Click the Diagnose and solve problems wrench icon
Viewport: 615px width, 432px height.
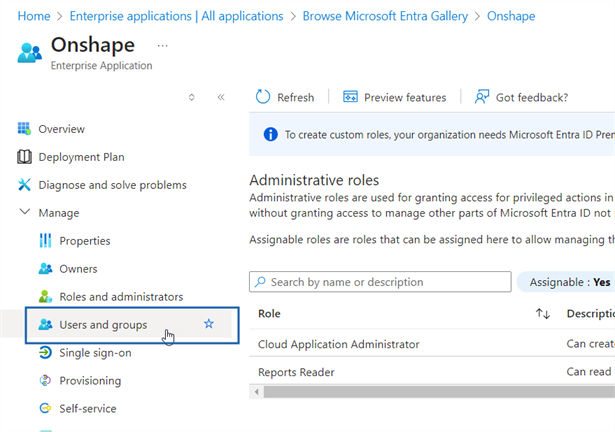point(25,185)
